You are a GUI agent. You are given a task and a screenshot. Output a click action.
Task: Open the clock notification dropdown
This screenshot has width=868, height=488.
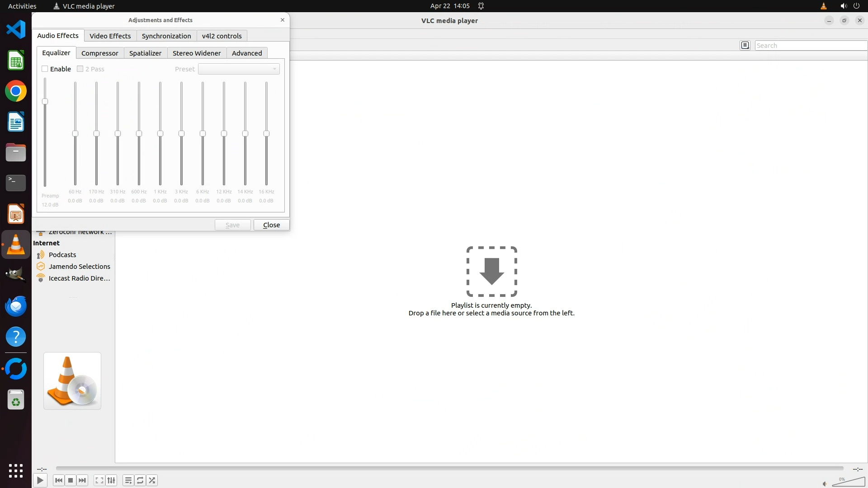pos(450,6)
